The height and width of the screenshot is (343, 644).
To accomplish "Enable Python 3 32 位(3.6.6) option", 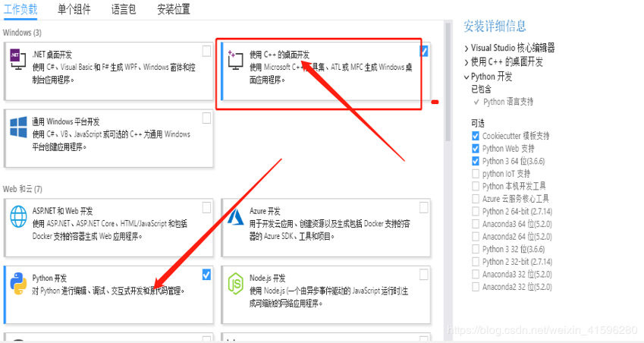I will [x=476, y=249].
